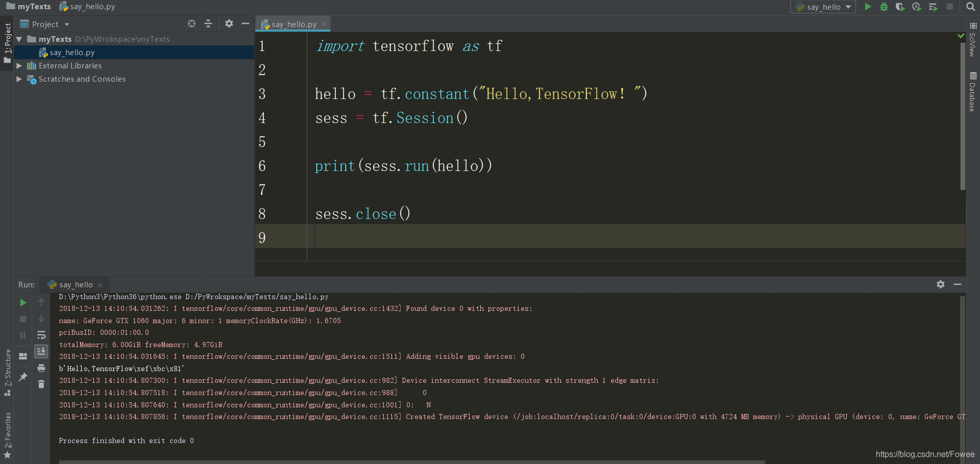980x464 pixels.
Task: Start debugging with the bug icon
Action: 884,7
